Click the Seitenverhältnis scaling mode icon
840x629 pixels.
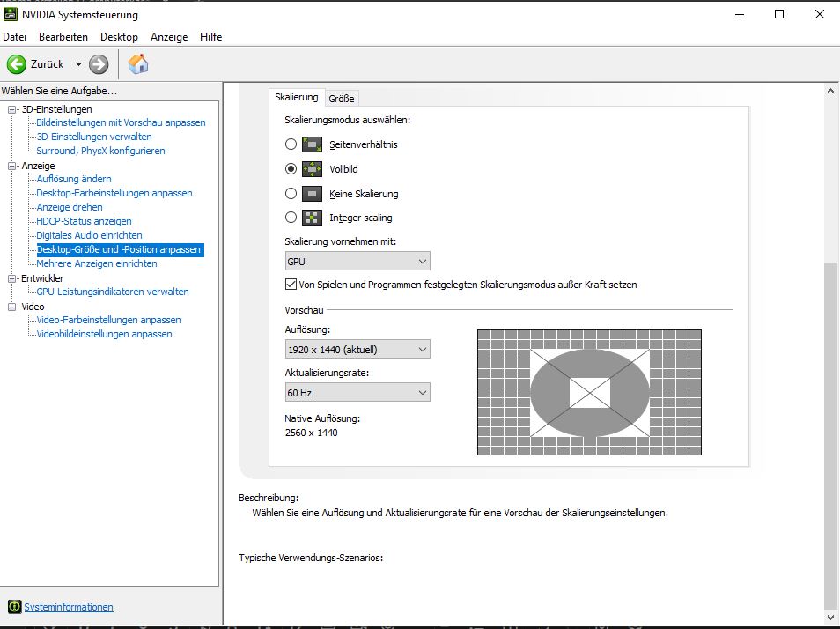[x=312, y=144]
